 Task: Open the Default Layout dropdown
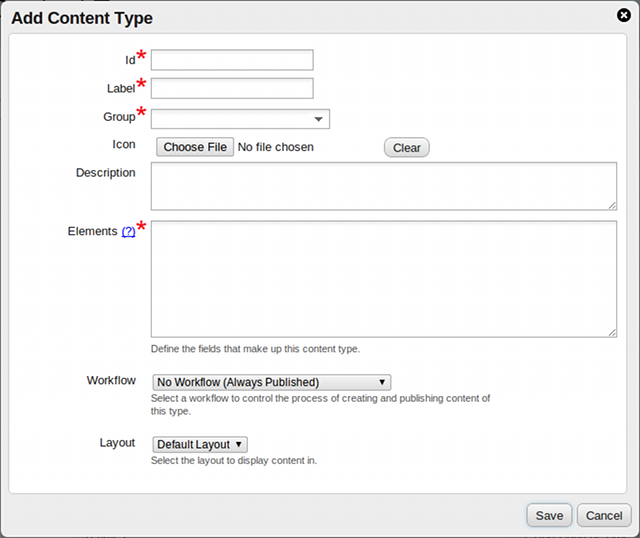pyautogui.click(x=199, y=444)
